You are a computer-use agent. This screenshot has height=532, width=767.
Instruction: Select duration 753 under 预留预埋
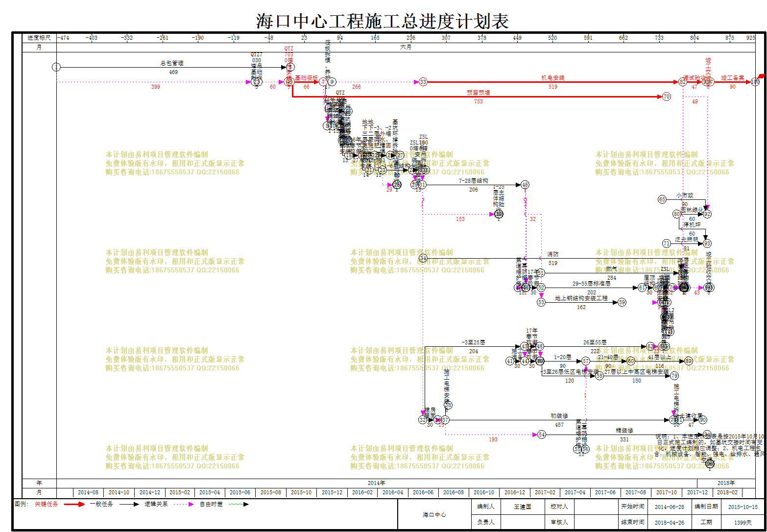(x=479, y=102)
